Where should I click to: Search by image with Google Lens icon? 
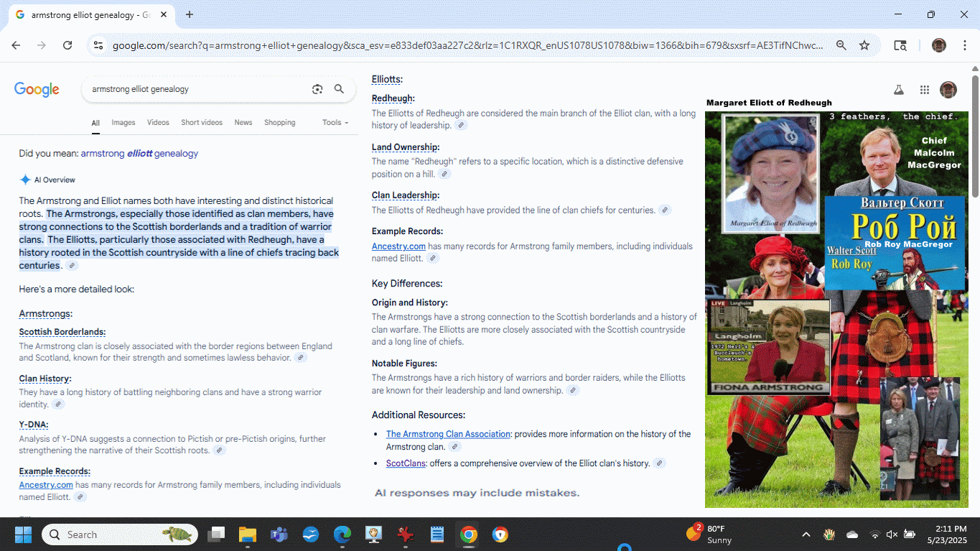(x=317, y=89)
